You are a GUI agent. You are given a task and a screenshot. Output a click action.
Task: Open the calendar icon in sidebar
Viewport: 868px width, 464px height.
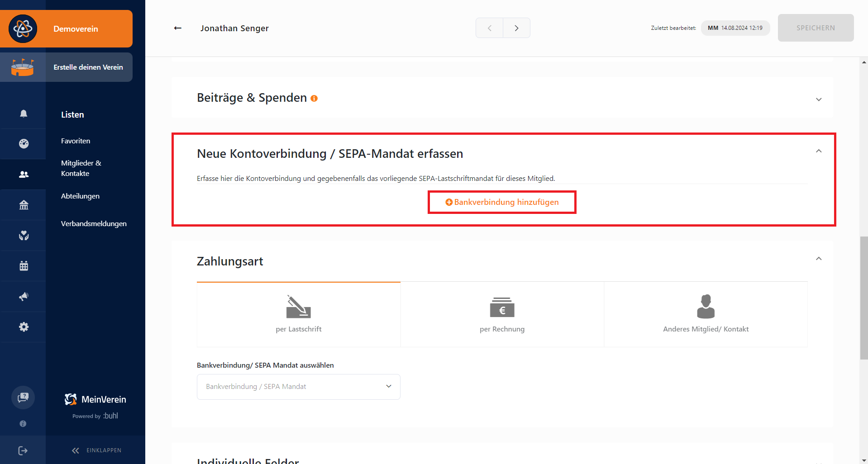tap(24, 266)
